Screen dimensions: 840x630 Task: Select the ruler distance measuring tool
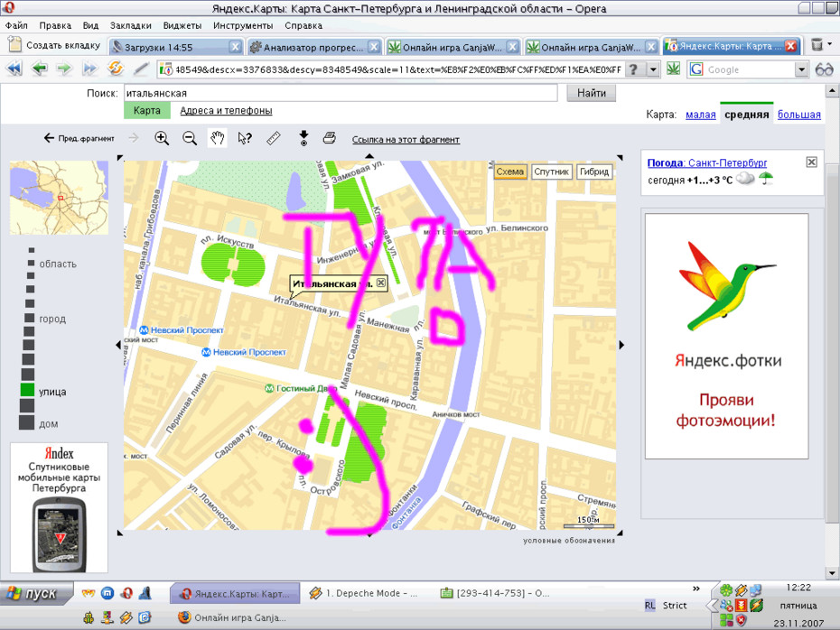[273, 138]
